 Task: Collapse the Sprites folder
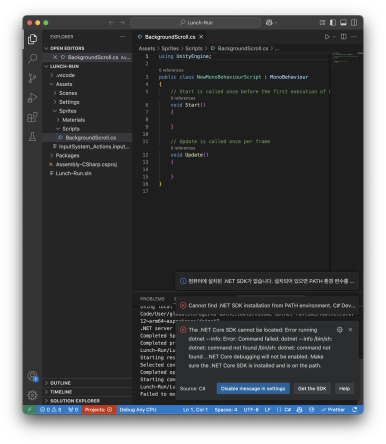pyautogui.click(x=68, y=111)
